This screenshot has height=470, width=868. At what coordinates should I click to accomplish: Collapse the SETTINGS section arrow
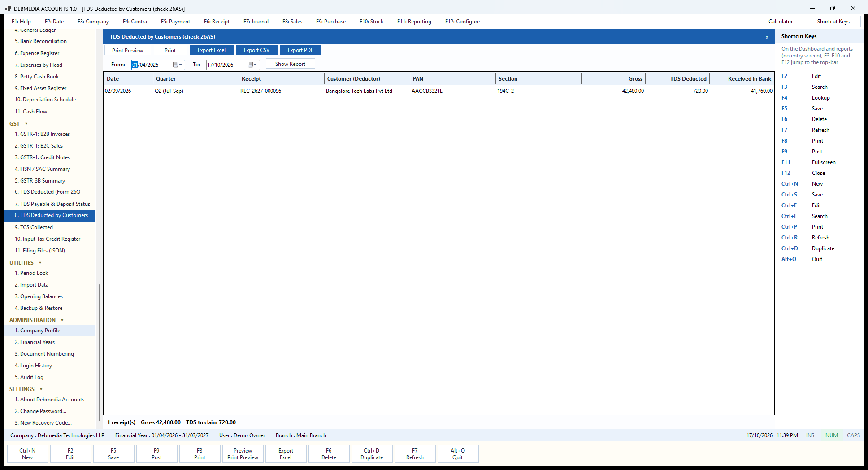pos(41,389)
